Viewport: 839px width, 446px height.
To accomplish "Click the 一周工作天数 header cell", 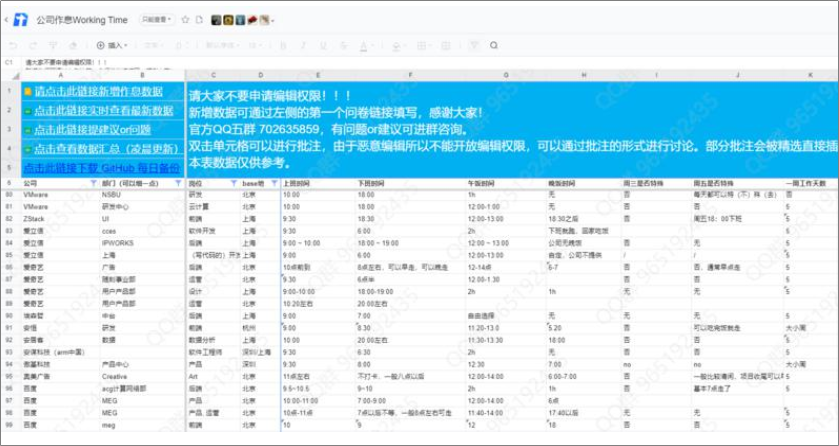I will pyautogui.click(x=811, y=183).
